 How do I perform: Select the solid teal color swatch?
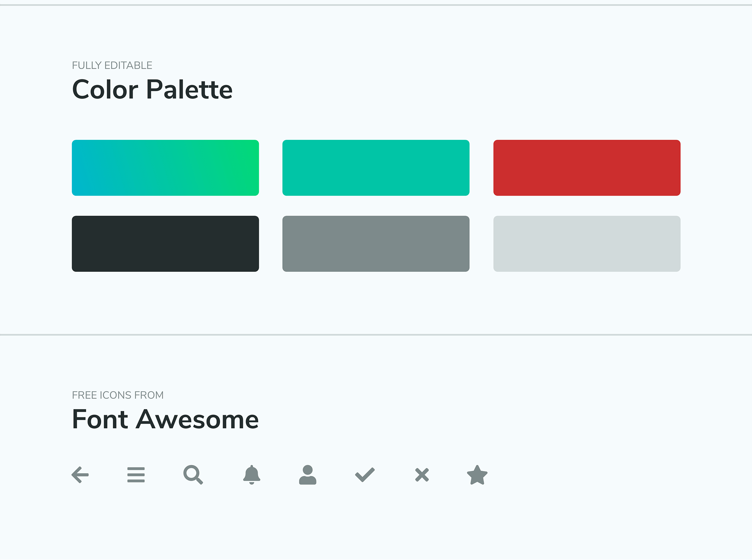pos(376,168)
